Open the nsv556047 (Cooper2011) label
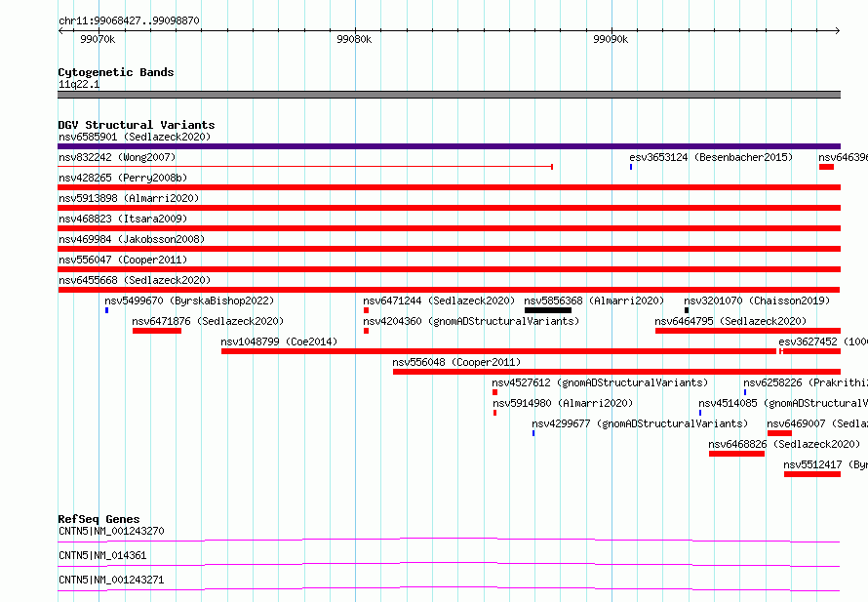 click(x=123, y=260)
